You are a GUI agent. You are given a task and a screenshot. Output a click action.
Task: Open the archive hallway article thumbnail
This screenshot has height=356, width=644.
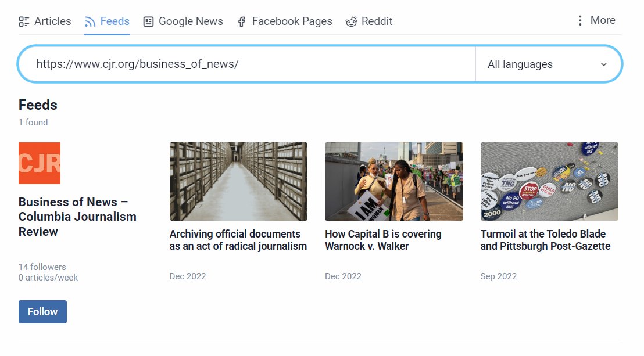tap(239, 182)
